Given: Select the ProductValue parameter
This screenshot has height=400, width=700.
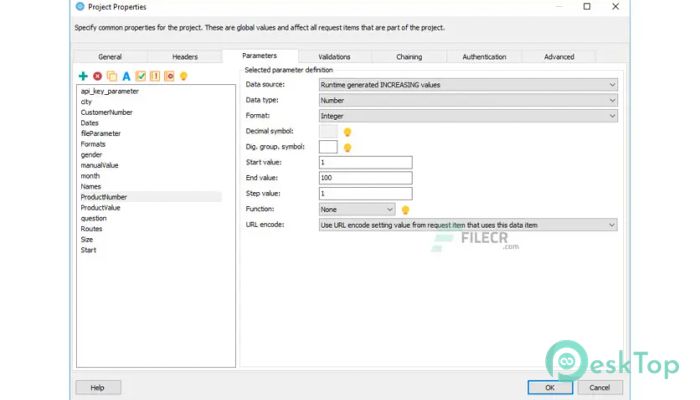Looking at the screenshot, I should (100, 208).
